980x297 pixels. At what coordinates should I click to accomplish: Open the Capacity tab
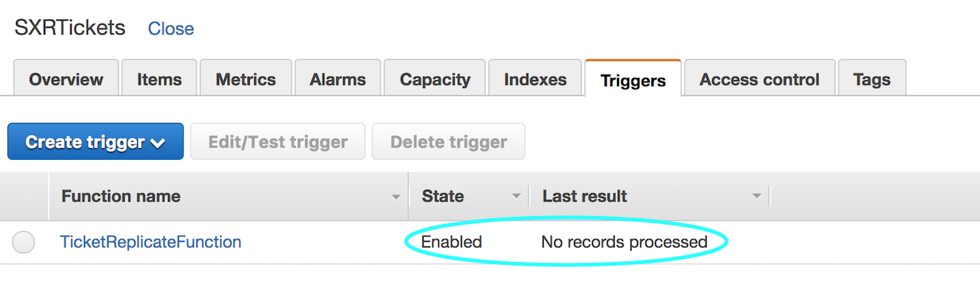[435, 79]
